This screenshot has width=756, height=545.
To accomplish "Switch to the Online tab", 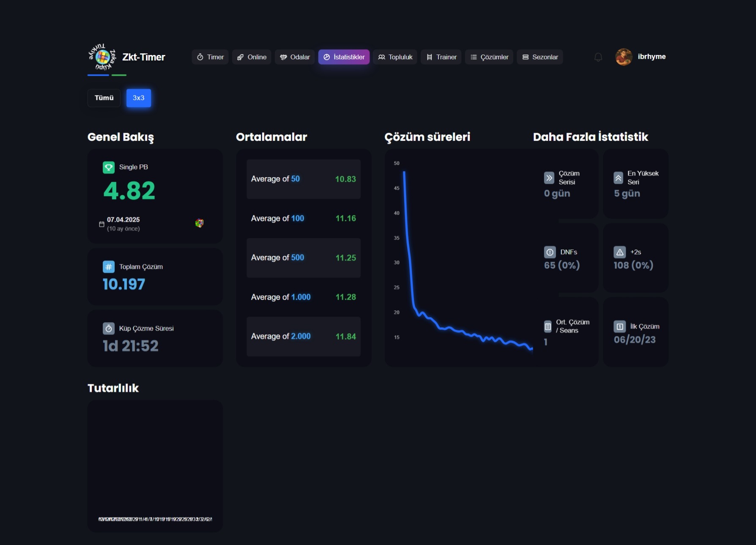I will 252,57.
